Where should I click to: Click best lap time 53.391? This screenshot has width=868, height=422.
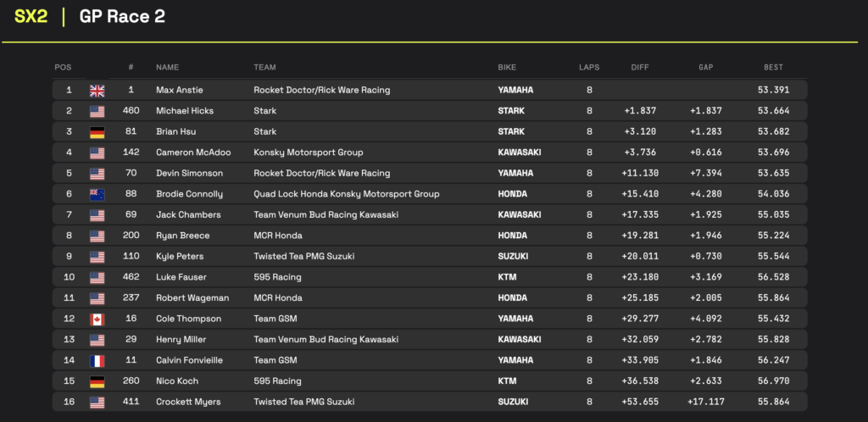[773, 90]
